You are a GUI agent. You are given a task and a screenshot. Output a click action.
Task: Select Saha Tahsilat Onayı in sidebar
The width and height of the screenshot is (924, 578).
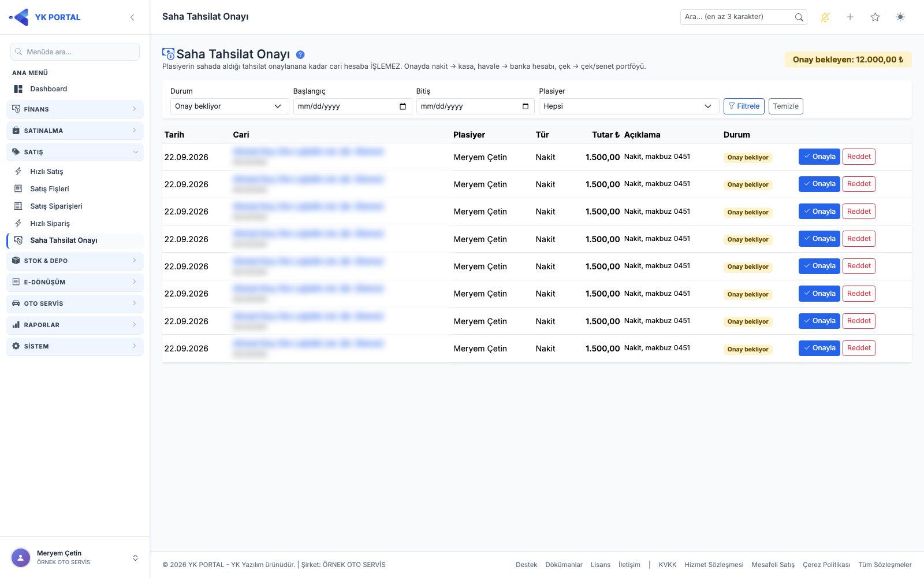[x=75, y=240]
